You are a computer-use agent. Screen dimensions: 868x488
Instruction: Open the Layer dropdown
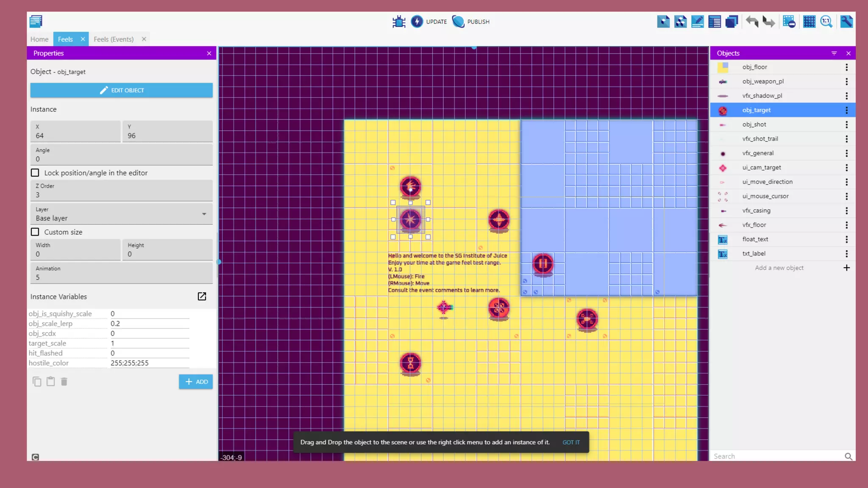click(x=121, y=214)
